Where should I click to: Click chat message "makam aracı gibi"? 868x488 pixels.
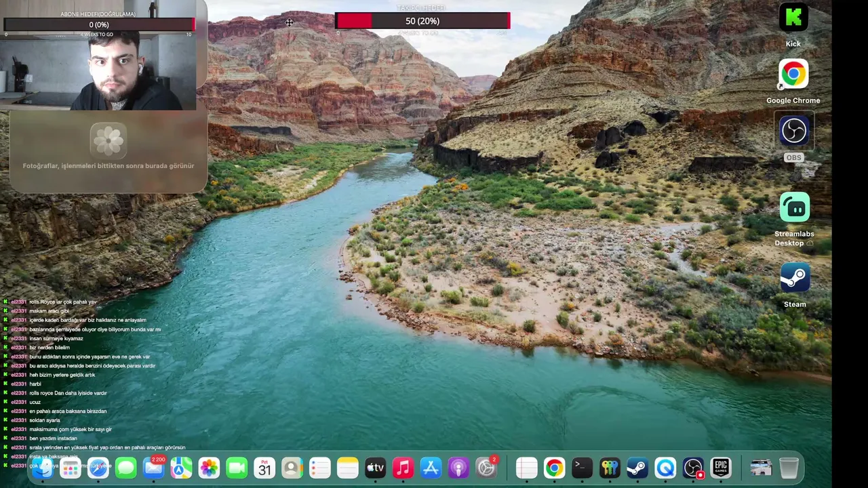49,311
